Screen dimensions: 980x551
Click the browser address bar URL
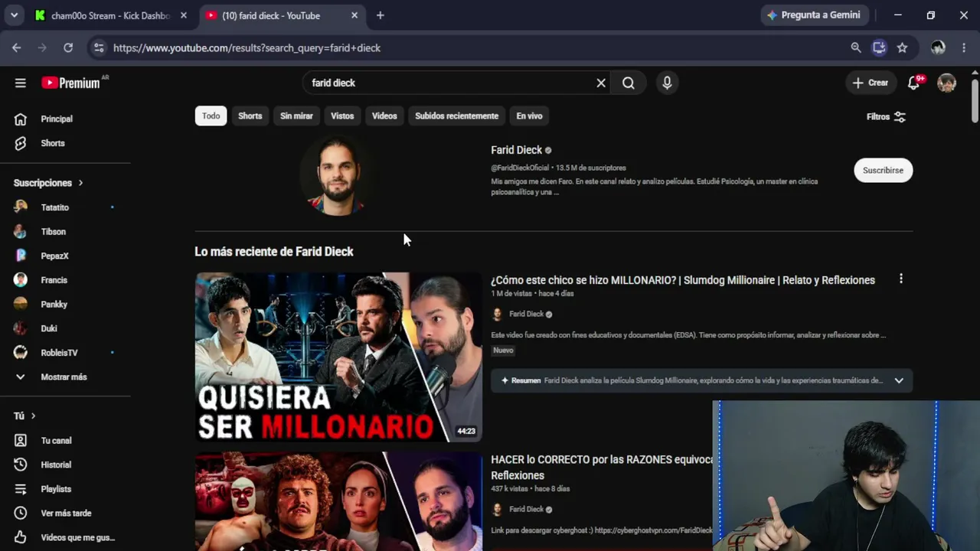coord(247,47)
